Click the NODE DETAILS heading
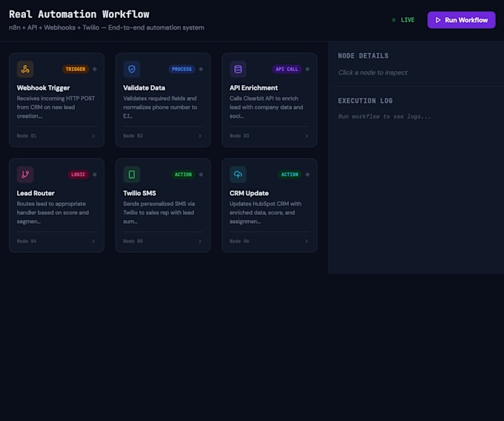Screen dimensions: 504x421 (363, 56)
